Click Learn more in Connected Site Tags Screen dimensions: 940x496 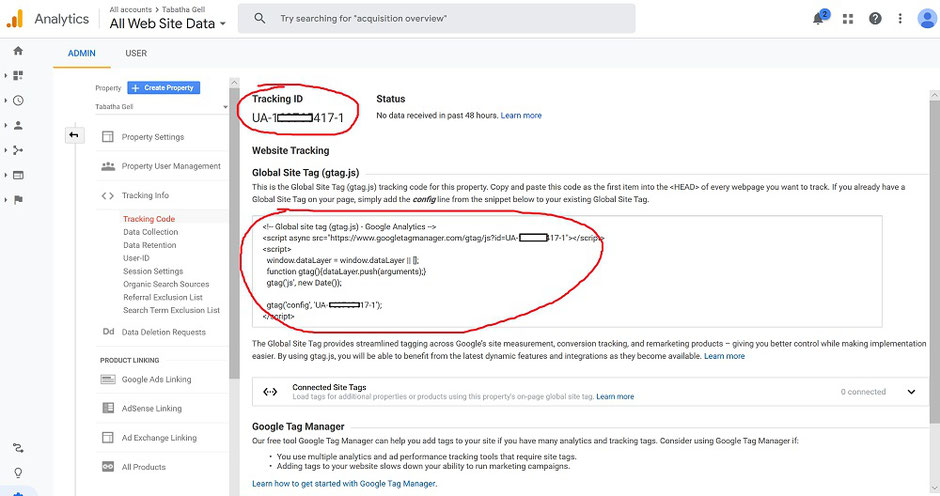tap(615, 396)
